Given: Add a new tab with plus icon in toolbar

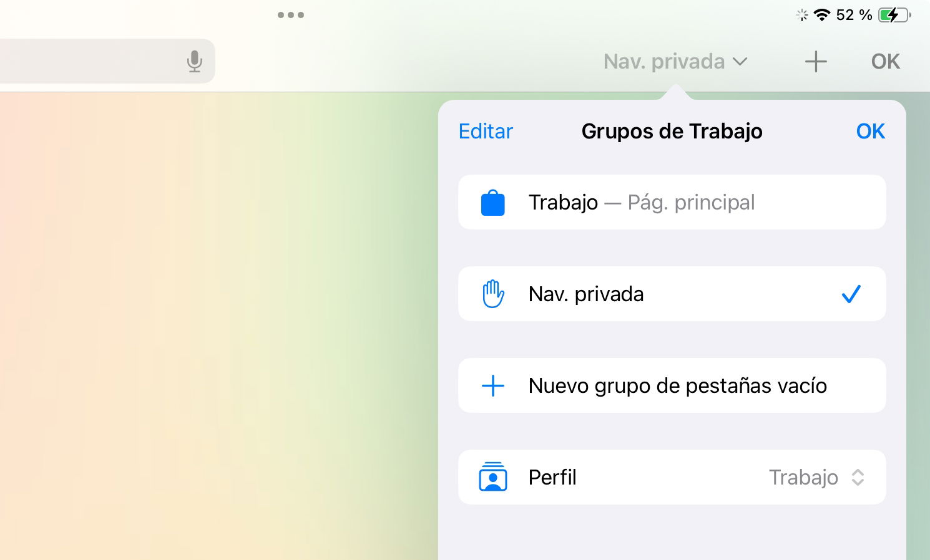Looking at the screenshot, I should coord(816,61).
